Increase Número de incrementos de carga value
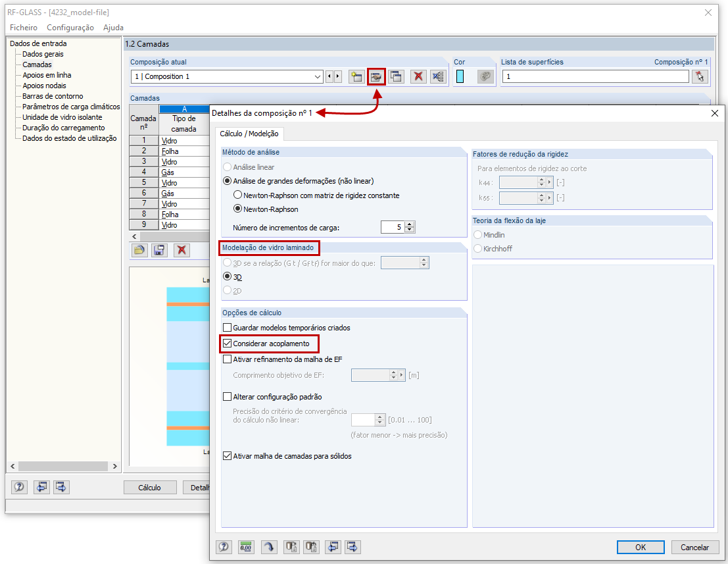The image size is (728, 564). point(410,224)
